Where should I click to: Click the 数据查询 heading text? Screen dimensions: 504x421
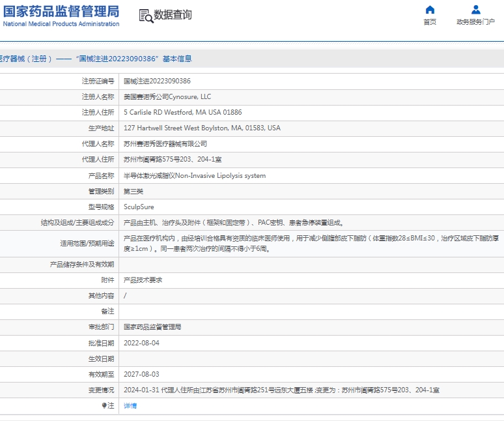173,15
